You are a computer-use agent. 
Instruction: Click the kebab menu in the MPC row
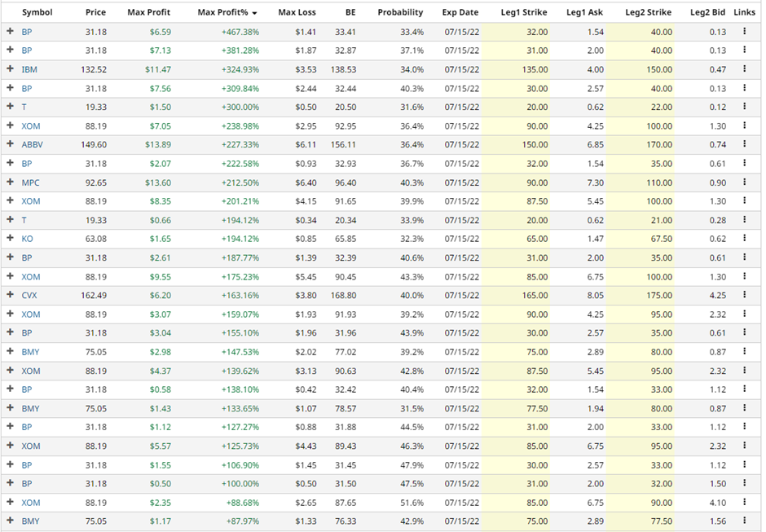click(x=744, y=182)
